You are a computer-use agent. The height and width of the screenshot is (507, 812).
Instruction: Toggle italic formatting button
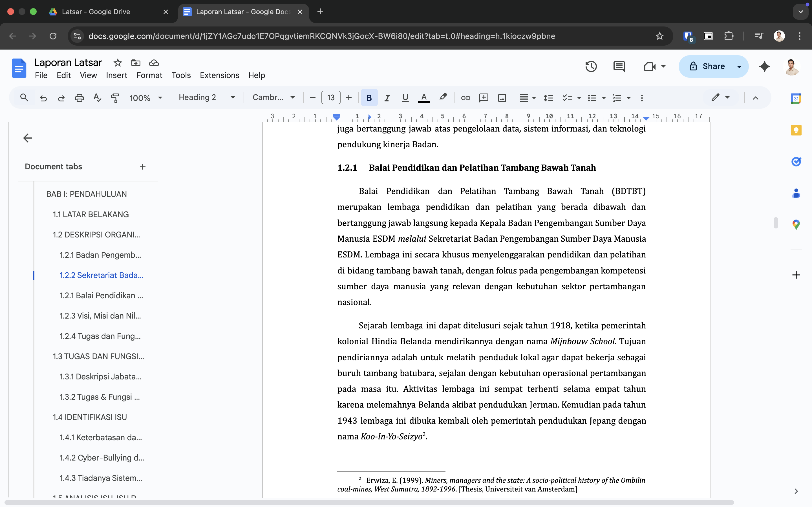tap(387, 97)
